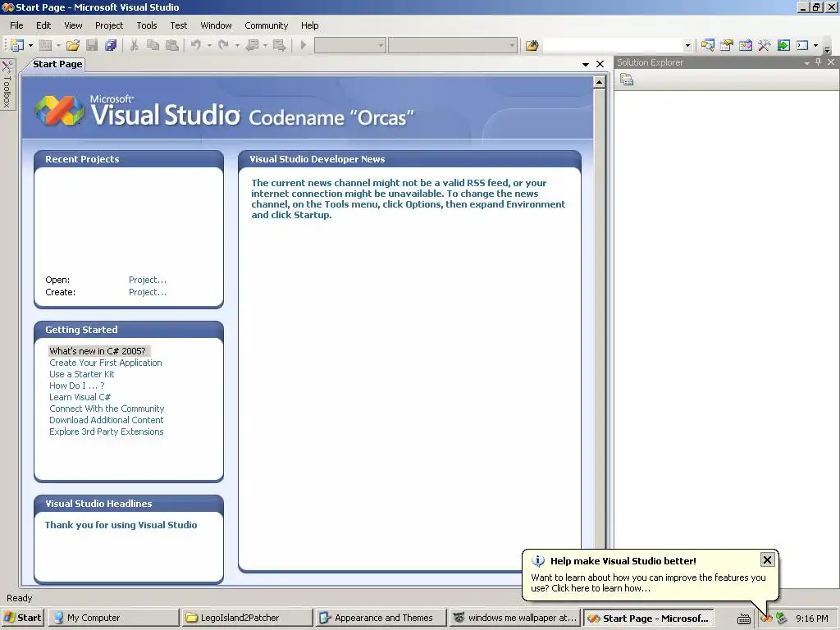Click the Find in Files binoculars icon
Screen dimensions: 840x630
(x=532, y=46)
